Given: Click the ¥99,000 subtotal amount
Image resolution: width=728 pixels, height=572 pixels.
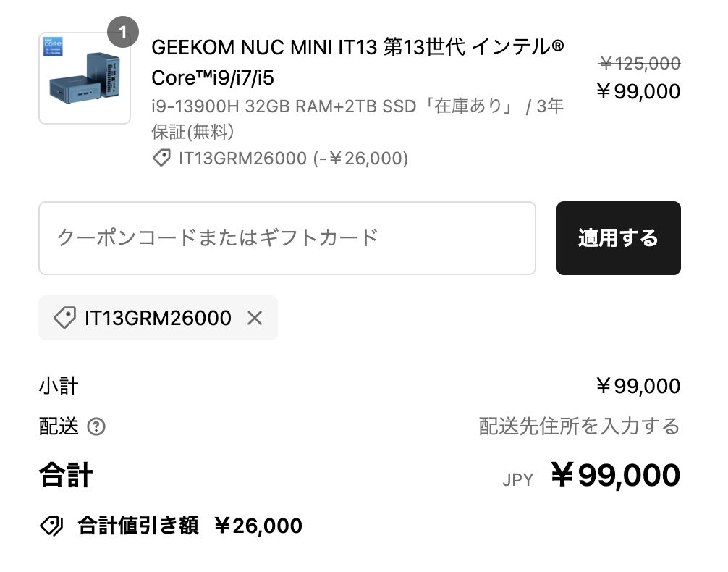Looking at the screenshot, I should pos(638,386).
